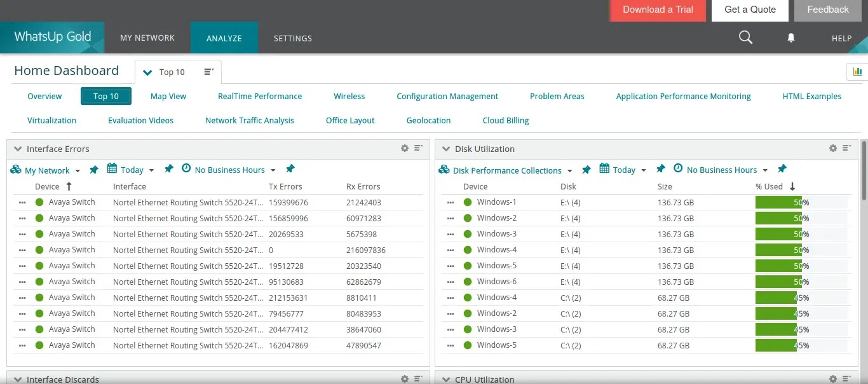Open Interface Discards settings gear
The width and height of the screenshot is (868, 384).
pyautogui.click(x=405, y=379)
